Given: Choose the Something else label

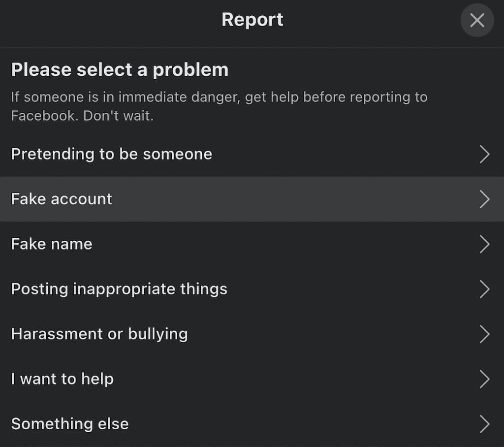Looking at the screenshot, I should [70, 424].
